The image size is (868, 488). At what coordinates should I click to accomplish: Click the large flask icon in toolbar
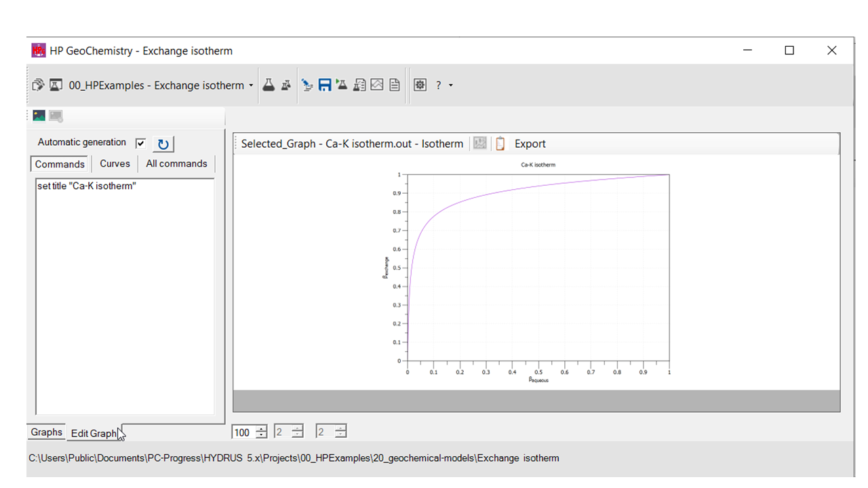(x=269, y=85)
